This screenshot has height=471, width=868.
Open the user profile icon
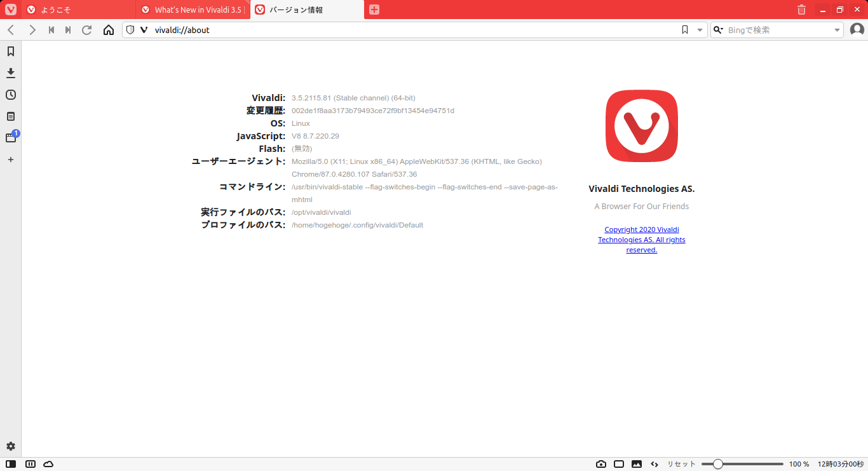[x=857, y=30]
